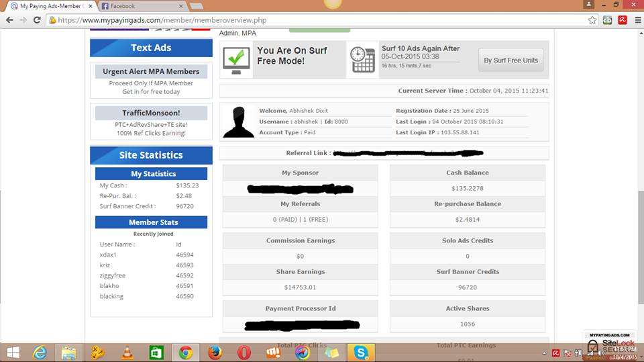Click the padlock icon in the address bar
644x362 pixels.
coord(52,20)
